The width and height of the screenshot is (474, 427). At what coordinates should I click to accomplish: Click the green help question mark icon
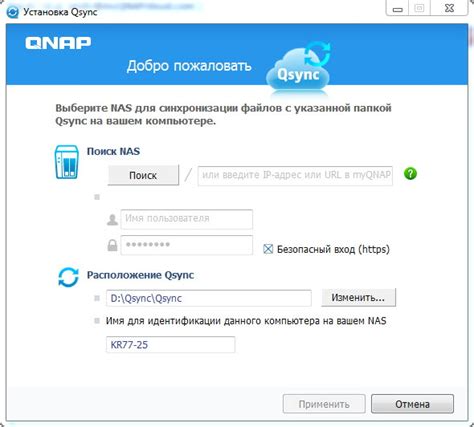(410, 174)
